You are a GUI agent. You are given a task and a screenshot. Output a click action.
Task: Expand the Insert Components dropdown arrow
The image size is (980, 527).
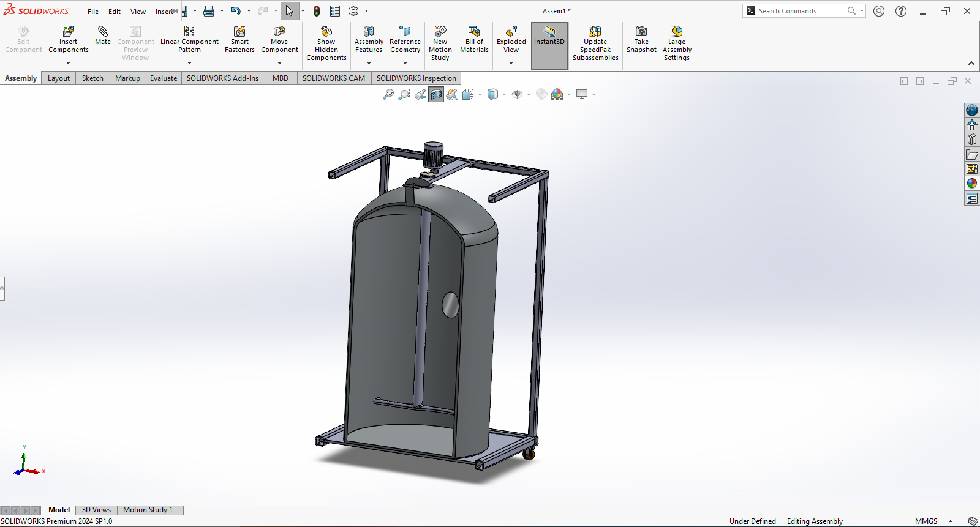[x=69, y=63]
